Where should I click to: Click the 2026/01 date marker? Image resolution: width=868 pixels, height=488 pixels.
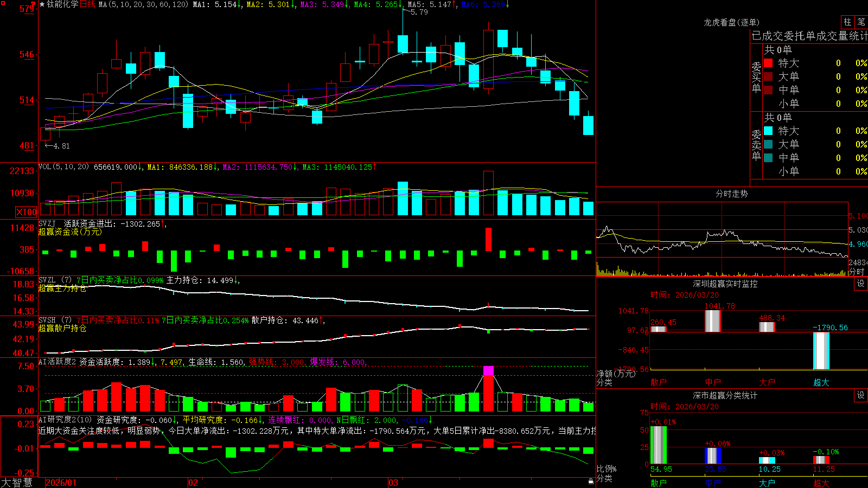[61, 483]
